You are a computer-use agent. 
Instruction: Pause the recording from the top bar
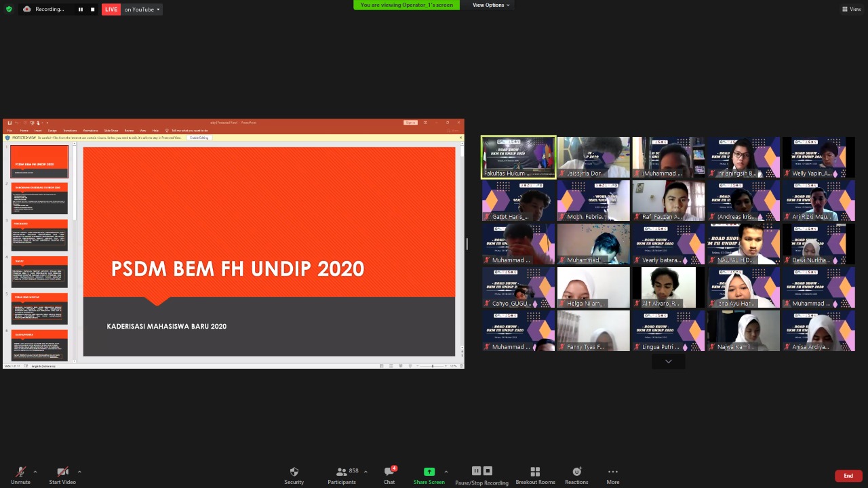[80, 9]
